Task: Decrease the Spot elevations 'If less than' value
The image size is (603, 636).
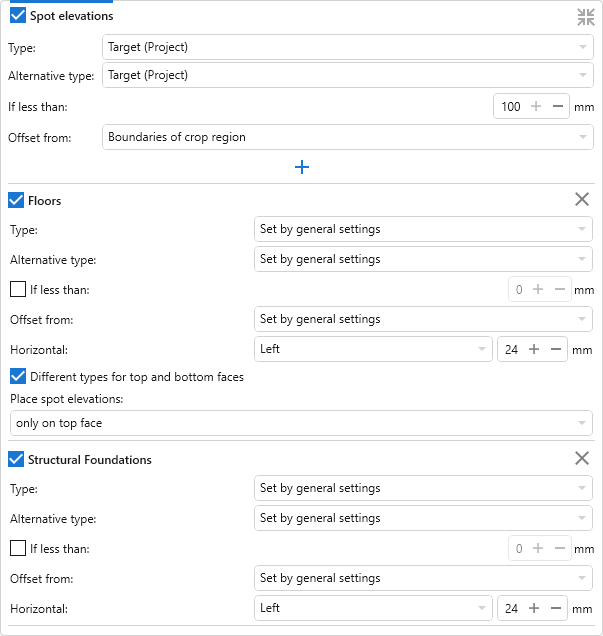Action: tap(557, 106)
